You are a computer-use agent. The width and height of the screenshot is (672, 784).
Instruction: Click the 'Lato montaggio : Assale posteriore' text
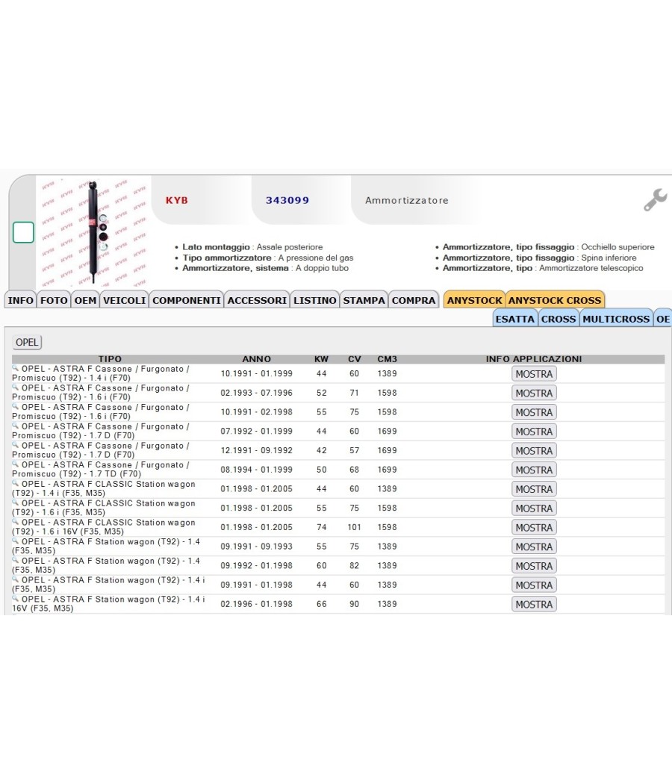coord(252,247)
